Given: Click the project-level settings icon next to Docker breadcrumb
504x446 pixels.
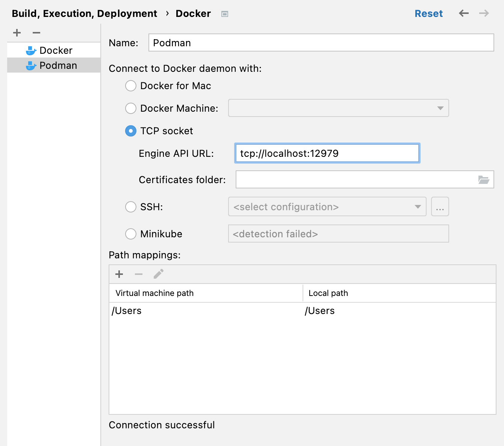Looking at the screenshot, I should tap(225, 14).
